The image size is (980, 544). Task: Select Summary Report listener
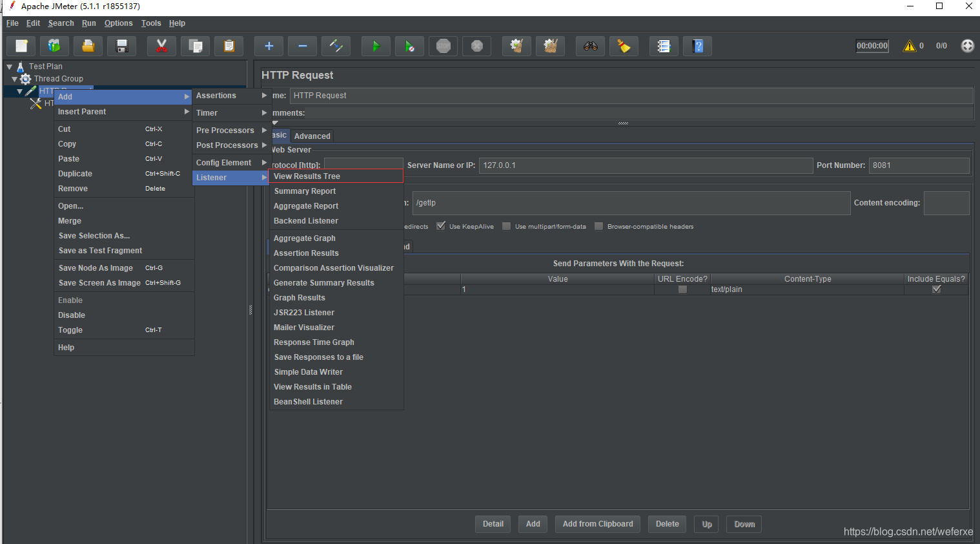pos(336,191)
